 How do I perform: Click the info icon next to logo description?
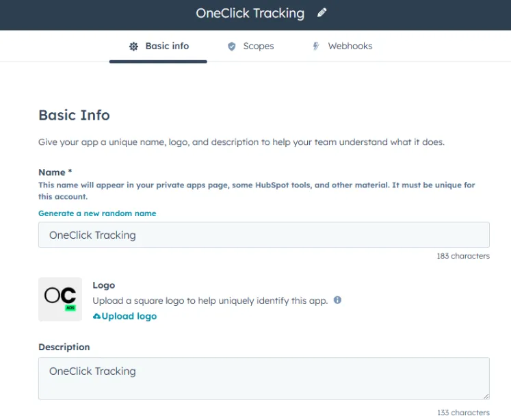point(337,300)
